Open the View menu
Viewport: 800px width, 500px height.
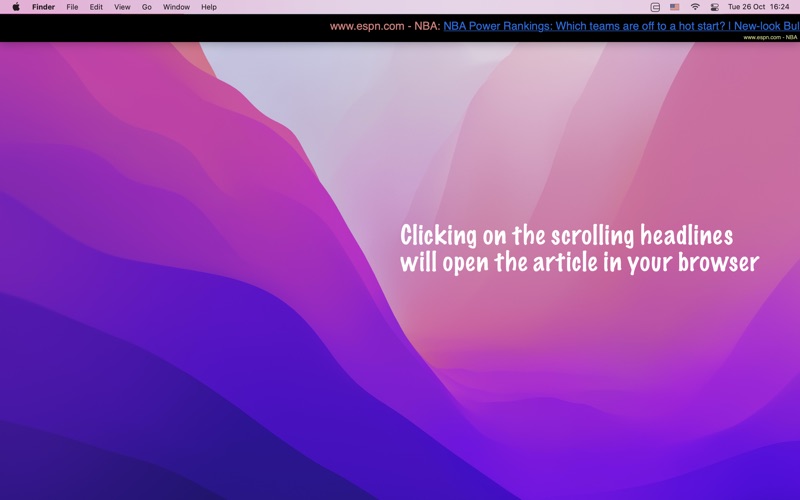(x=122, y=7)
